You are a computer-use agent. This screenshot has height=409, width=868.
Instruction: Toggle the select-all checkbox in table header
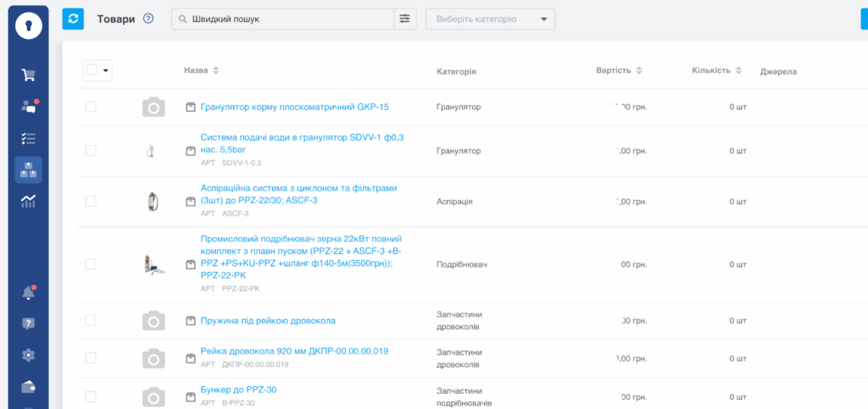(91, 71)
